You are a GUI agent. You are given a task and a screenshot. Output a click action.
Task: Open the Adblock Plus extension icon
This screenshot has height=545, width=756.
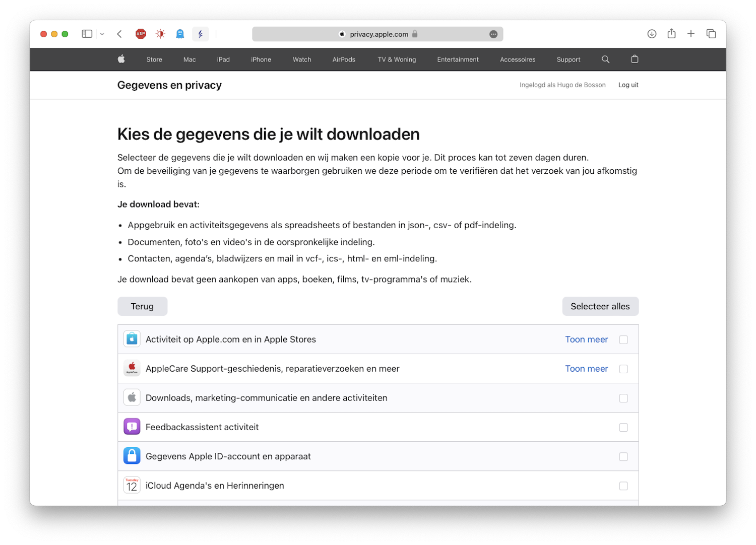(x=141, y=34)
